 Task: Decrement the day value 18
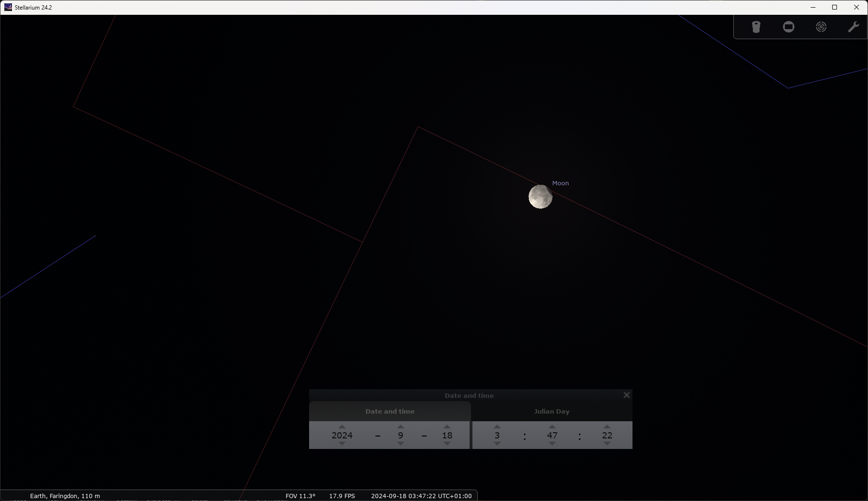[x=447, y=444]
